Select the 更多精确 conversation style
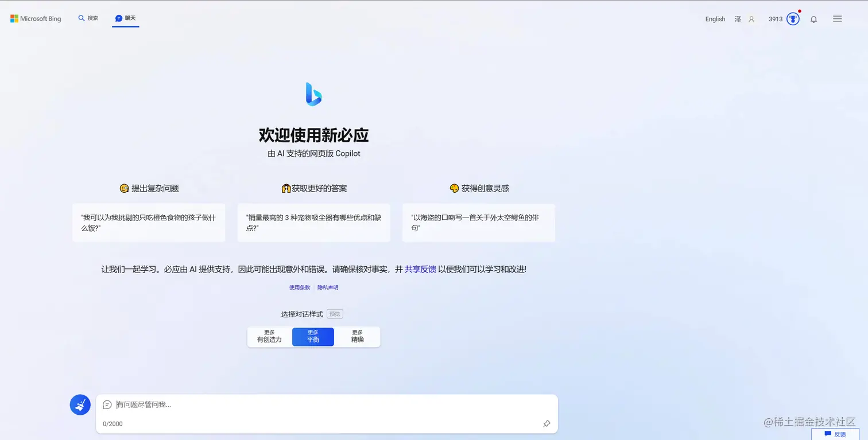 click(x=357, y=337)
